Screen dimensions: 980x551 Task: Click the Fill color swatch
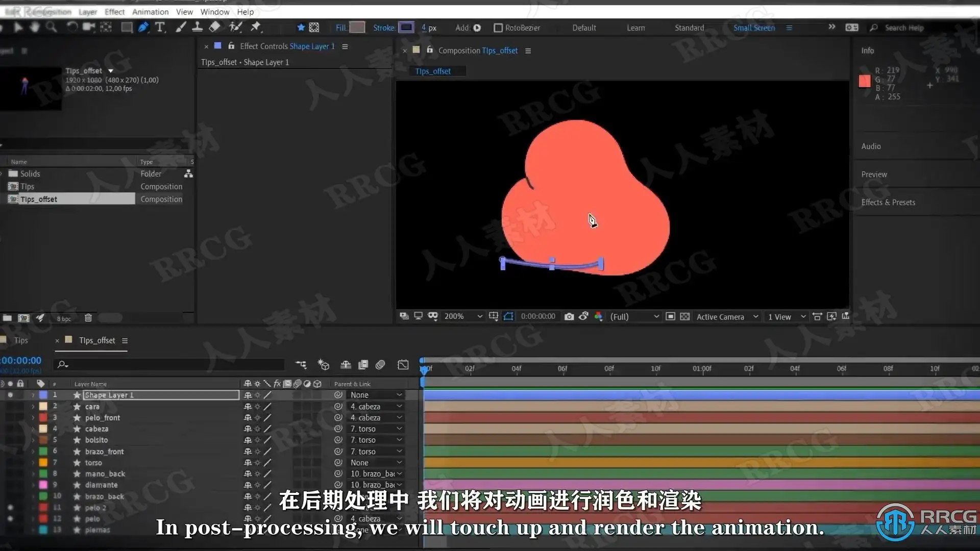pyautogui.click(x=357, y=28)
